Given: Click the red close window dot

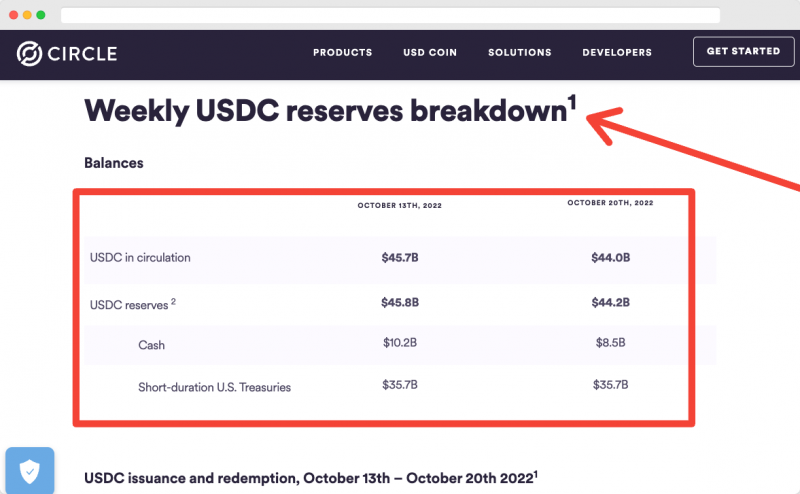Looking at the screenshot, I should (x=14, y=15).
